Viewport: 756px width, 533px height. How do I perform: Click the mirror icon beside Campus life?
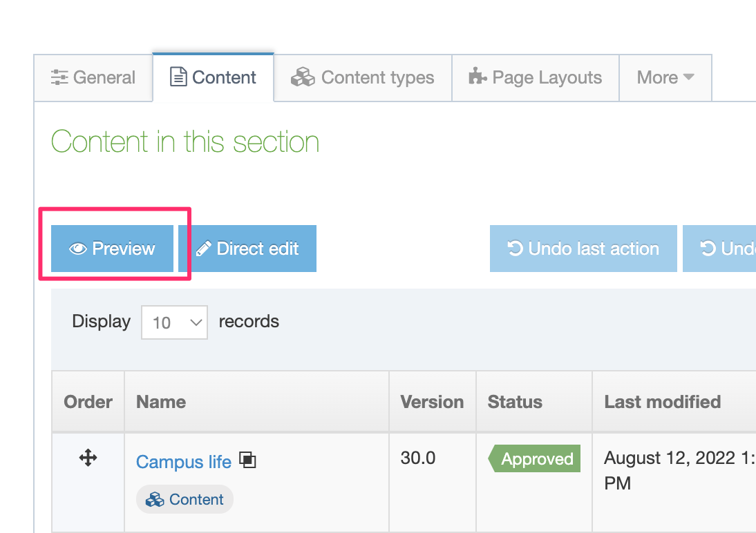pyautogui.click(x=247, y=460)
